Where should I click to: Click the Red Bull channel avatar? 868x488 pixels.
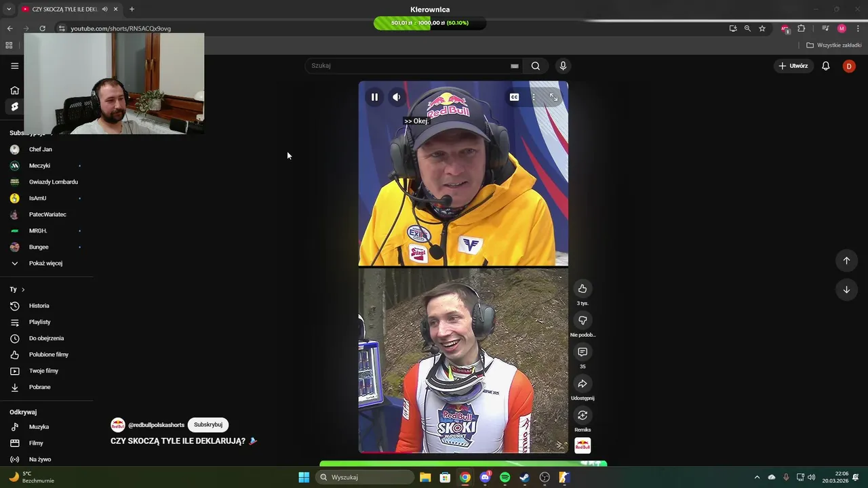coord(118,425)
